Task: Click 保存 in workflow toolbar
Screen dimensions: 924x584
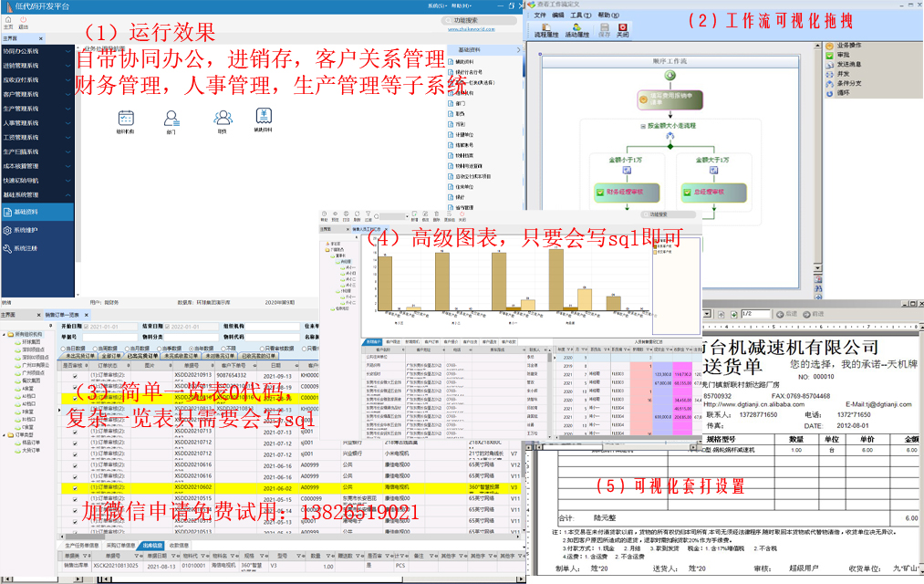Action: pos(604,31)
